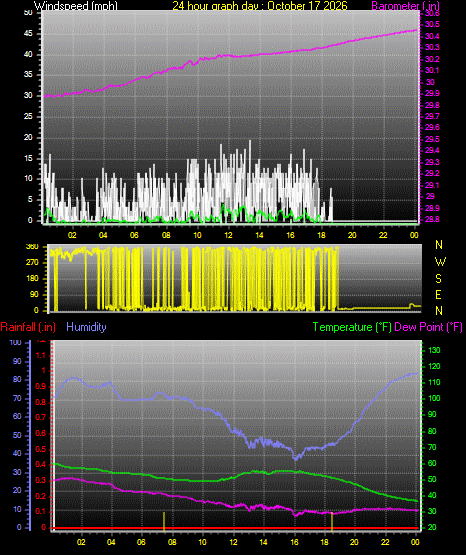
Task: Click the lower compass letter N
Action: click(x=439, y=310)
